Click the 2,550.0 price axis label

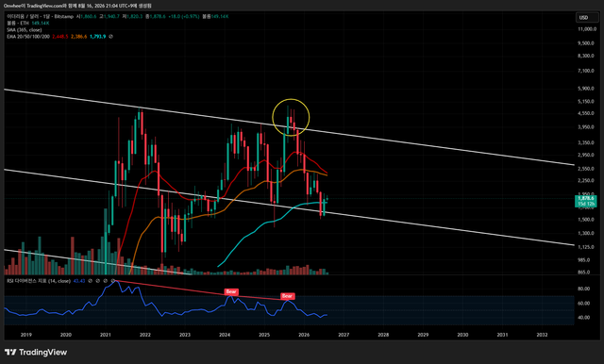coord(586,169)
